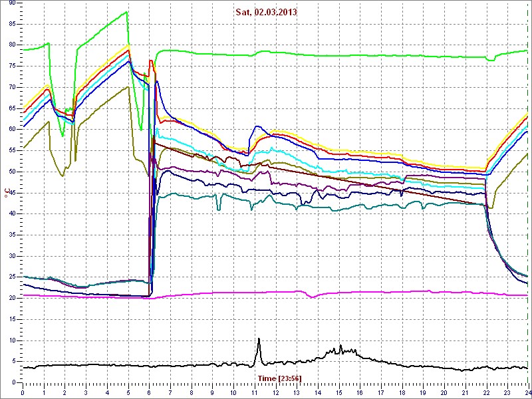
Task: Select the 30 tick on temperature axis
Action: pyautogui.click(x=11, y=256)
